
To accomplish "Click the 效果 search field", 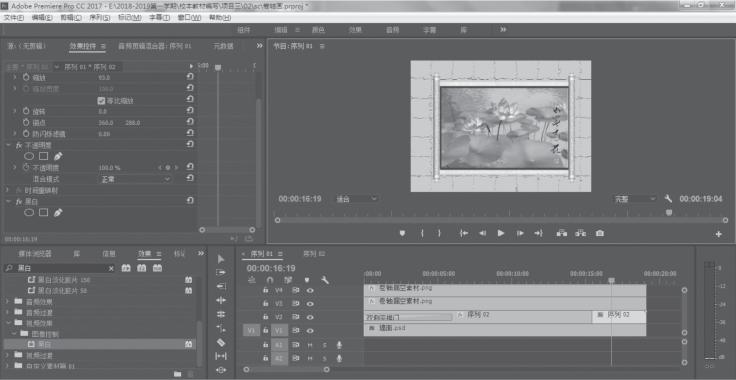I will pyautogui.click(x=60, y=268).
